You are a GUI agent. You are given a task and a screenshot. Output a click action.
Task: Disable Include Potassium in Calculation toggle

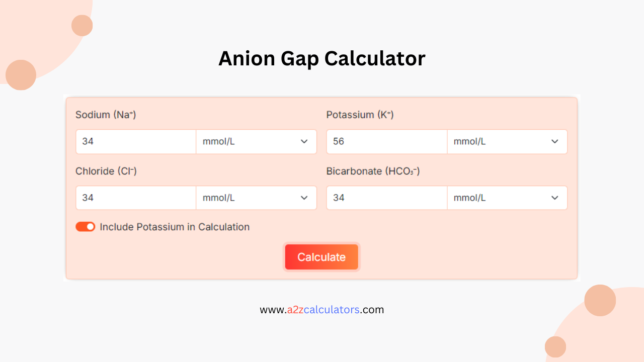point(85,227)
